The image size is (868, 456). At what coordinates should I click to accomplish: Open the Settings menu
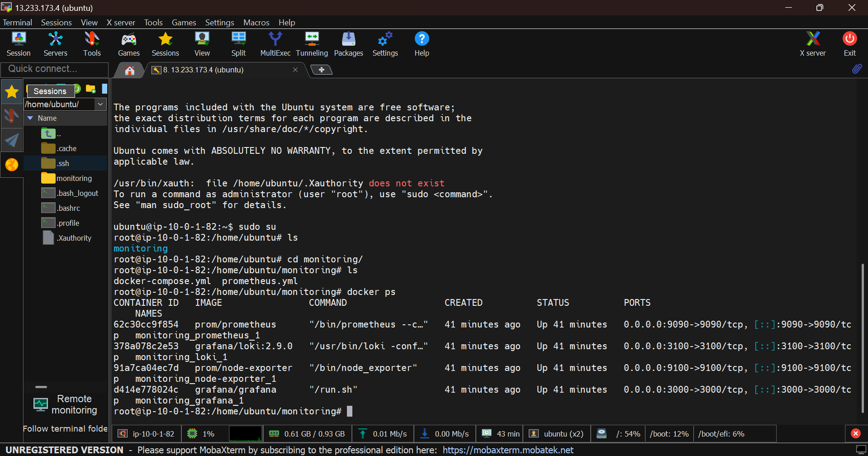coord(219,22)
